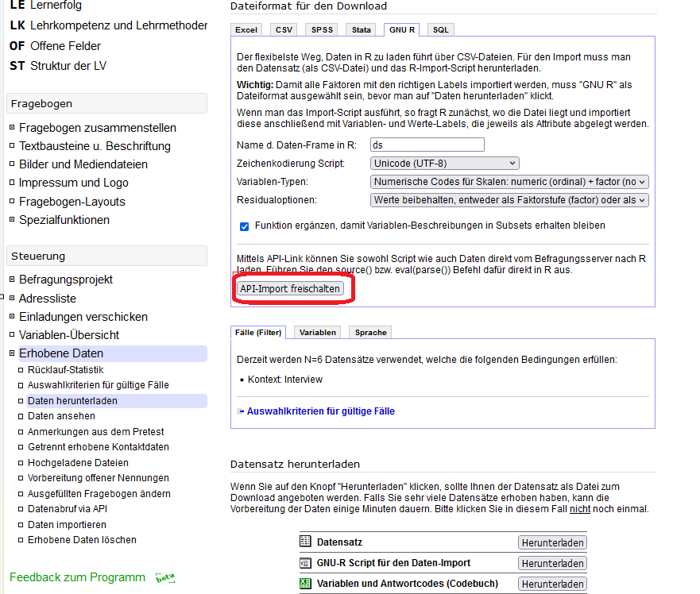Toggle the Funktion ergänzen checkbox
The width and height of the screenshot is (700, 594).
pyautogui.click(x=245, y=226)
